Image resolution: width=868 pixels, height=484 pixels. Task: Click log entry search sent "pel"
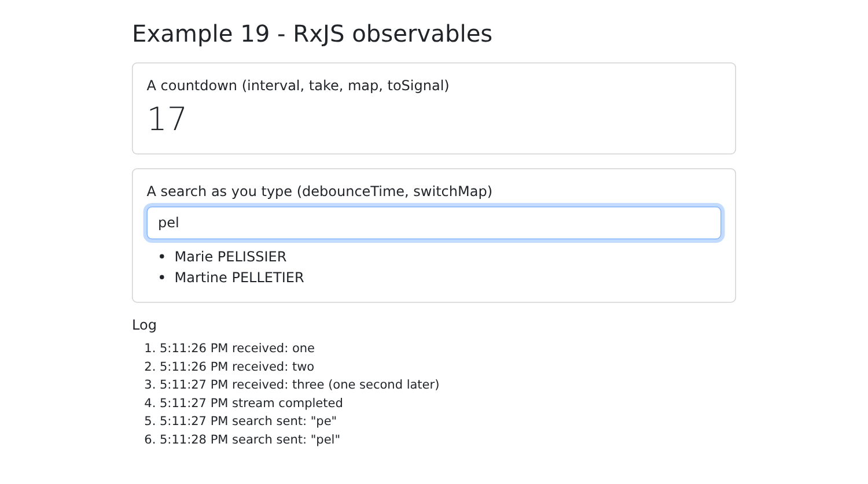250,439
